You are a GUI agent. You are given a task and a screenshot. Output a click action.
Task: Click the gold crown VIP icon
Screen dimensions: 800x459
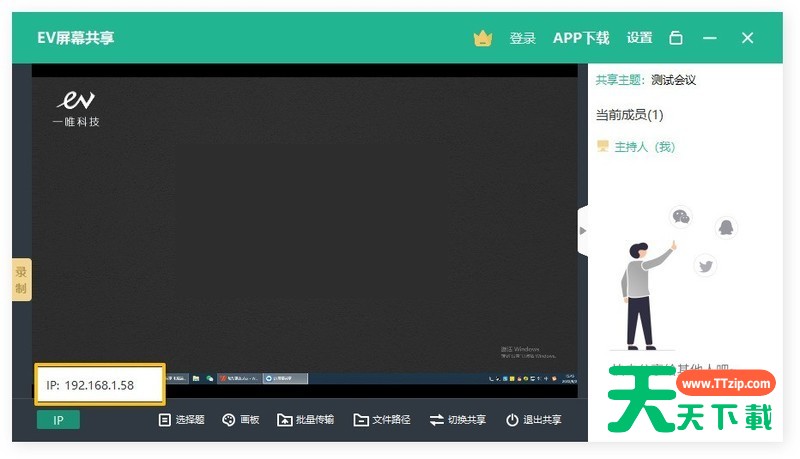[483, 38]
